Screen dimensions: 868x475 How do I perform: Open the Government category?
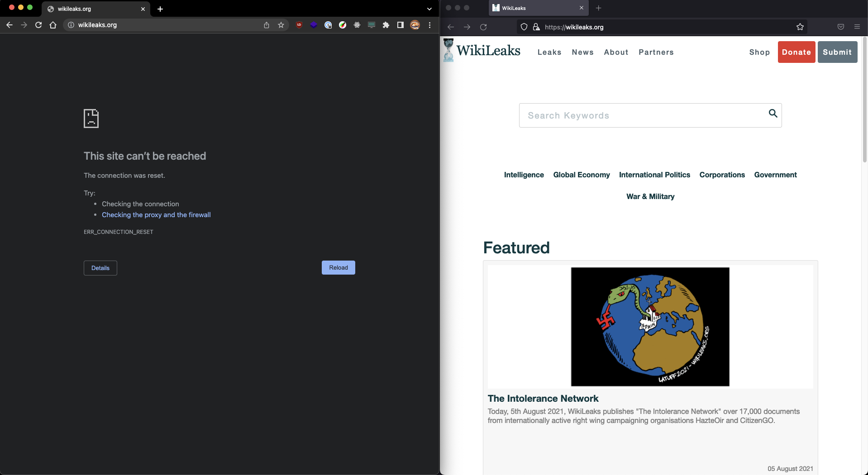pos(776,175)
